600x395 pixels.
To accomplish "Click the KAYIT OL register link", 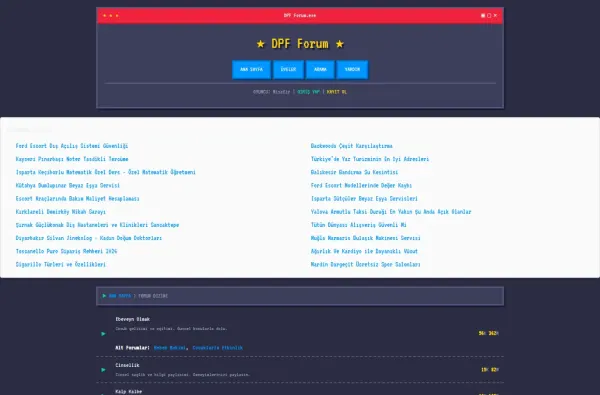I will pyautogui.click(x=337, y=92).
